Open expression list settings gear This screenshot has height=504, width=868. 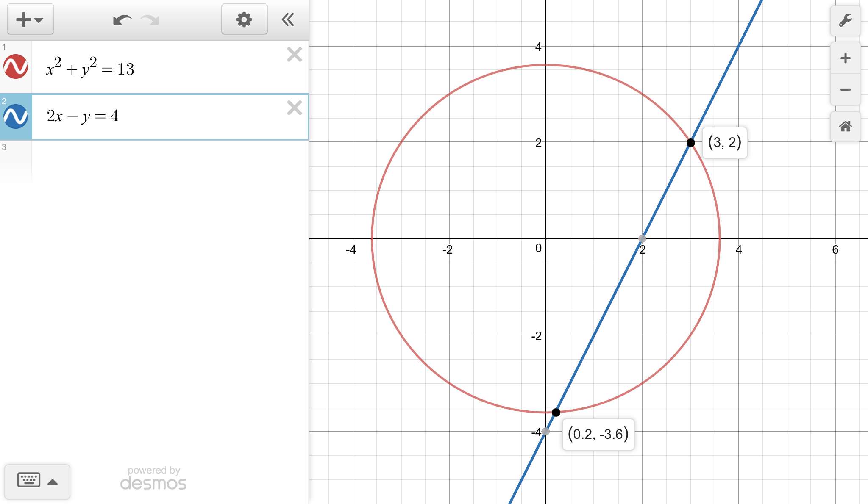(244, 19)
